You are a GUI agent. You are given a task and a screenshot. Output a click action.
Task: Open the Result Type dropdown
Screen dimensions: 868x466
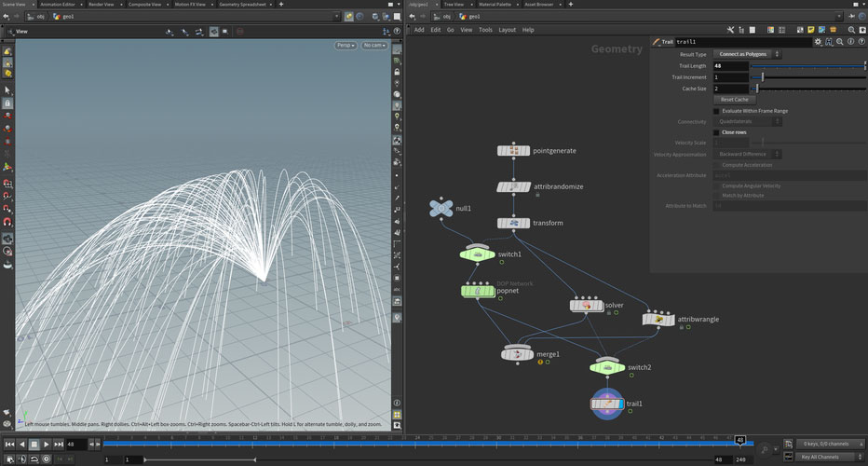point(747,54)
